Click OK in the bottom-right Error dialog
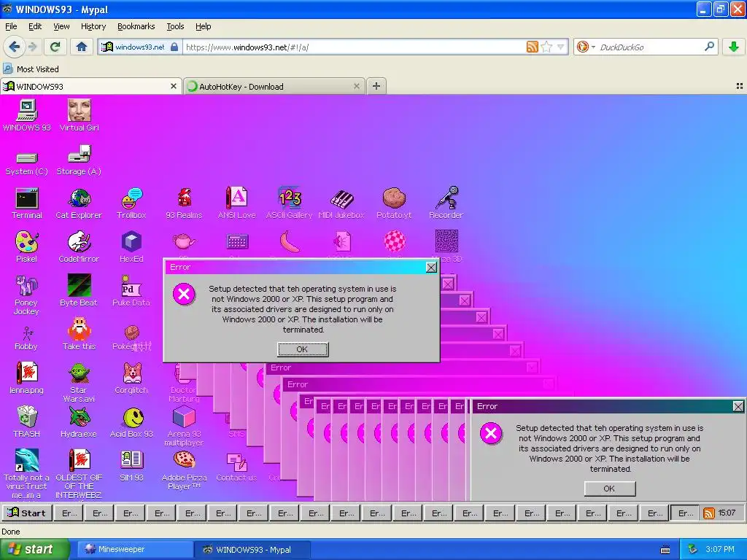The image size is (747, 560). click(x=609, y=489)
